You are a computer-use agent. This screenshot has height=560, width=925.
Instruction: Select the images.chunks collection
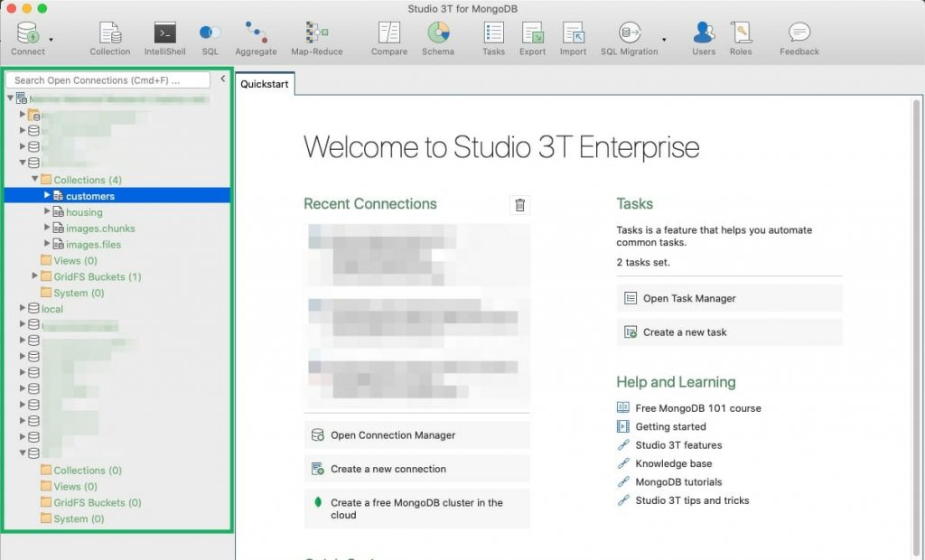[x=100, y=229]
